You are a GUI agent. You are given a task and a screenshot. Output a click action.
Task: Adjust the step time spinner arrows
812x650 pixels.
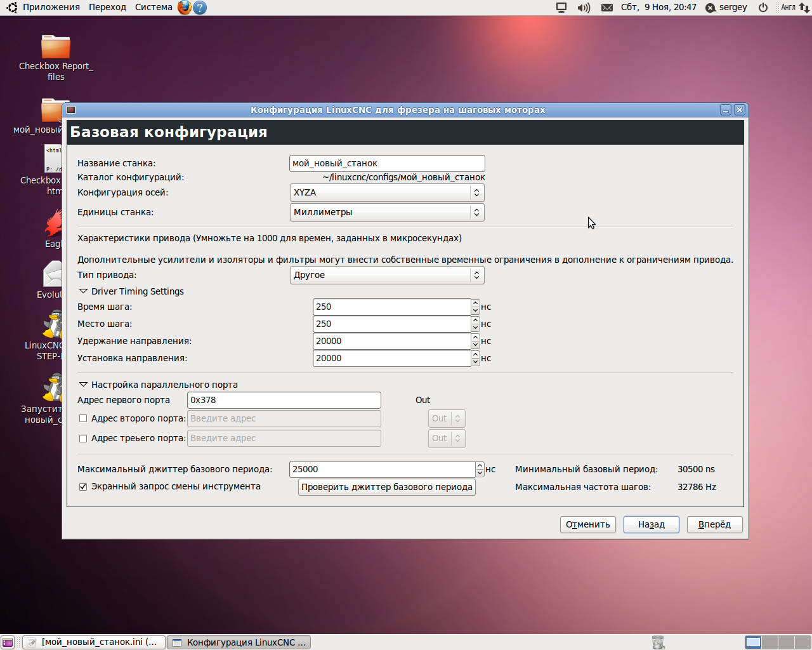pos(475,307)
